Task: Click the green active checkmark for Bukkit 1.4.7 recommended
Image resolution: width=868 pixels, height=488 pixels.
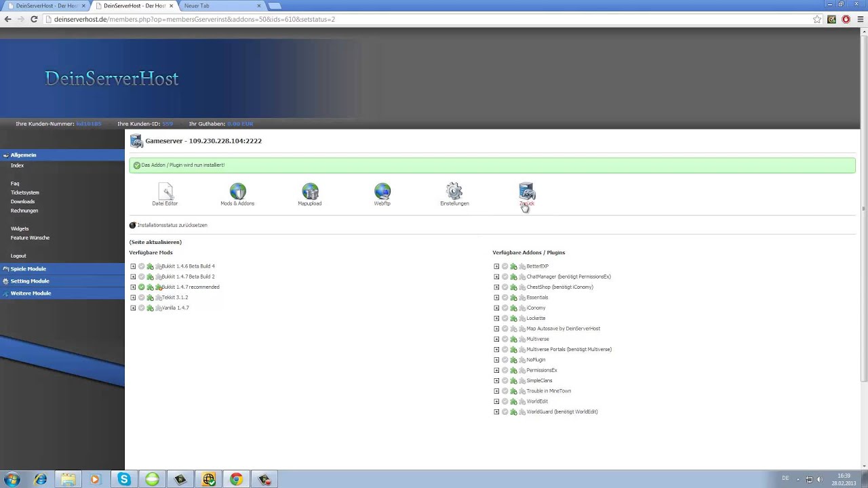Action: tap(142, 287)
